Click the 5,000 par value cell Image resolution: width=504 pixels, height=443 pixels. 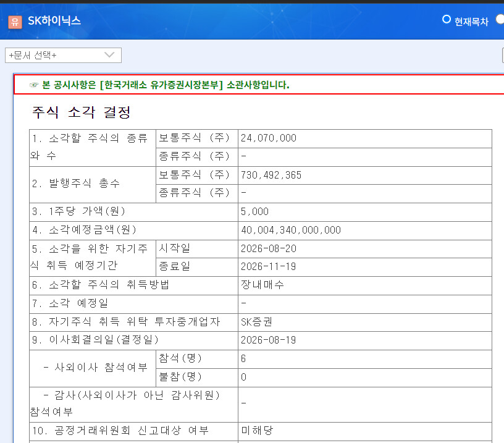(365, 212)
